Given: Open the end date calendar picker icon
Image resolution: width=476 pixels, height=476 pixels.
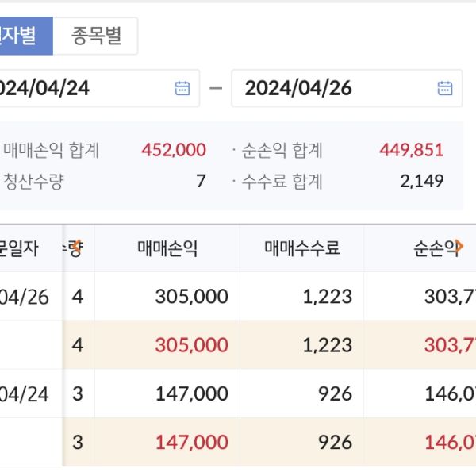Looking at the screenshot, I should pos(445,88).
